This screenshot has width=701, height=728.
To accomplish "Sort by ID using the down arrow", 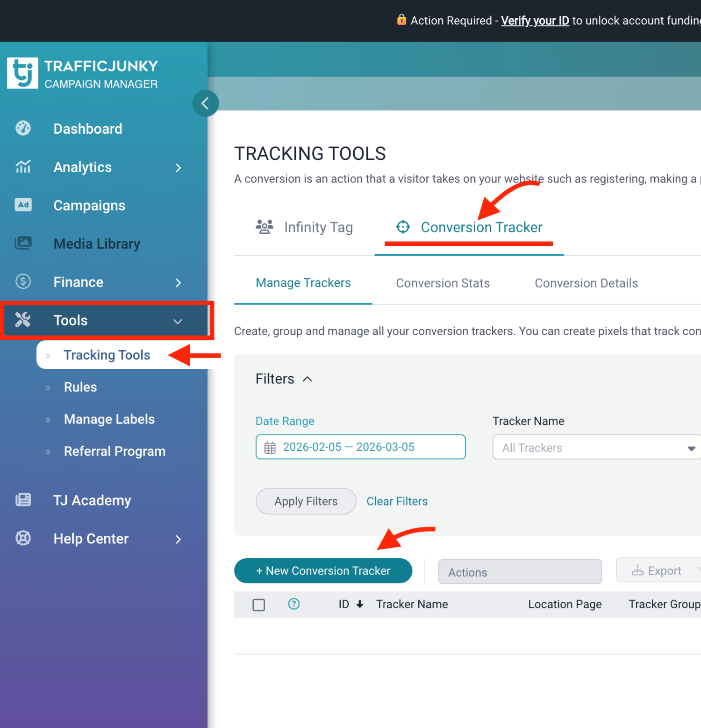I will 360,604.
